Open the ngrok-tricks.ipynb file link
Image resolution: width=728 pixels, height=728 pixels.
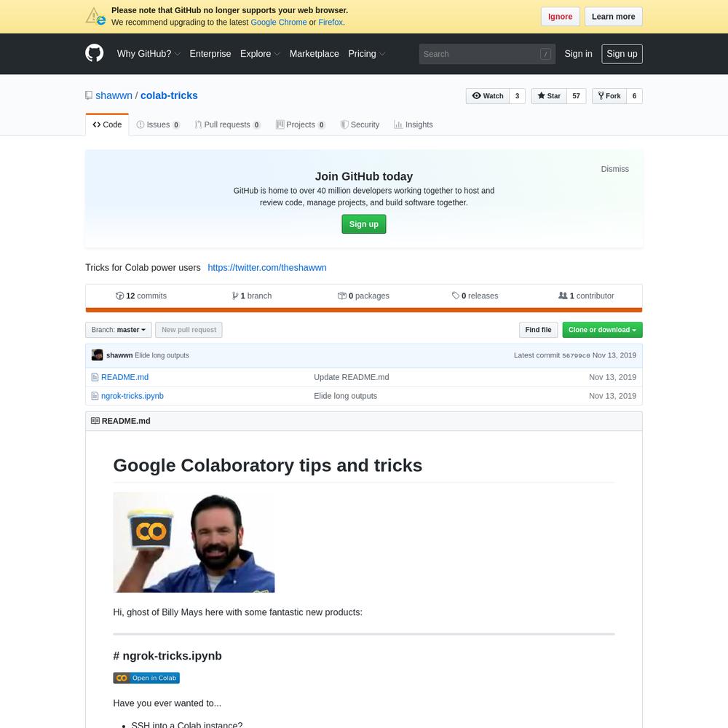pos(132,396)
